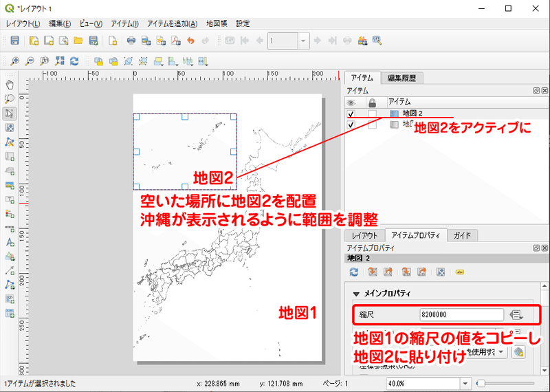Export the layout as an image
This screenshot has height=392, width=550.
point(146,41)
